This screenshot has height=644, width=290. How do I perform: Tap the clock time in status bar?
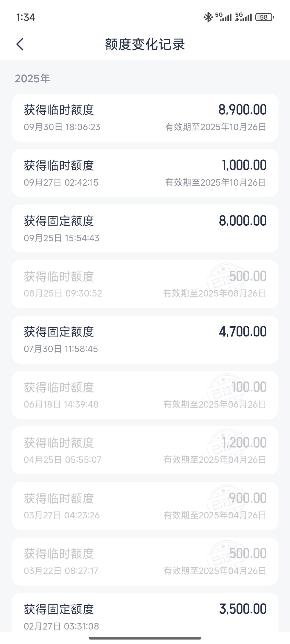(26, 17)
